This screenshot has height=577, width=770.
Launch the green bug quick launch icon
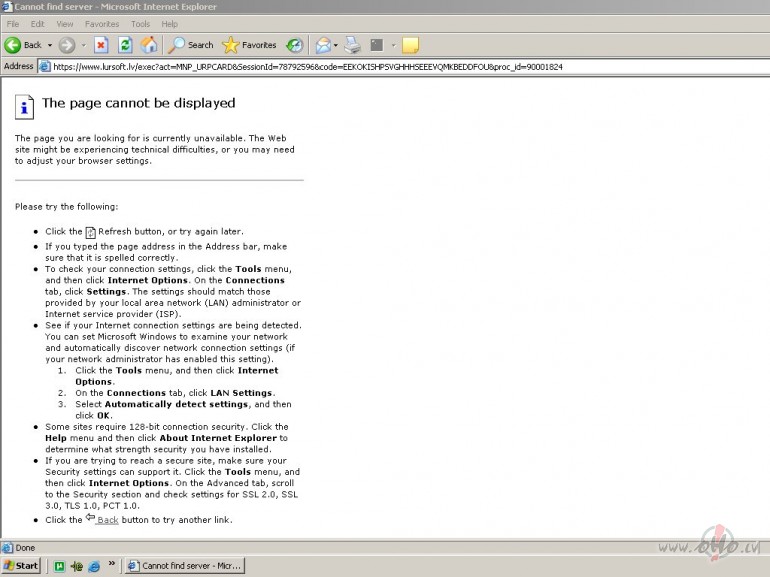click(77, 566)
